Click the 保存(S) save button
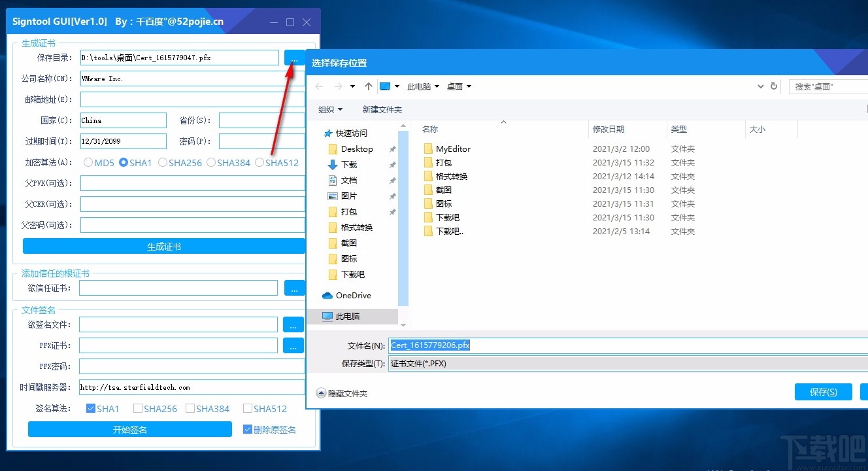The width and height of the screenshot is (868, 471). pyautogui.click(x=823, y=391)
